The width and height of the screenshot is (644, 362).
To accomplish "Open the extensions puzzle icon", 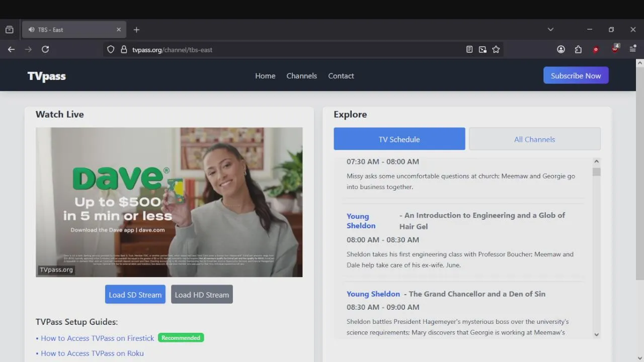I will [x=578, y=49].
